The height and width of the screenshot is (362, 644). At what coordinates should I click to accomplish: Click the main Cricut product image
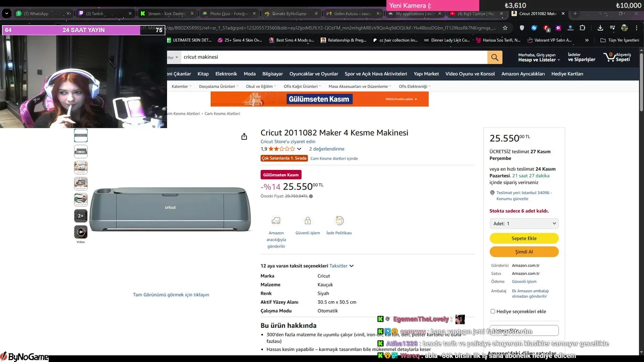click(171, 209)
